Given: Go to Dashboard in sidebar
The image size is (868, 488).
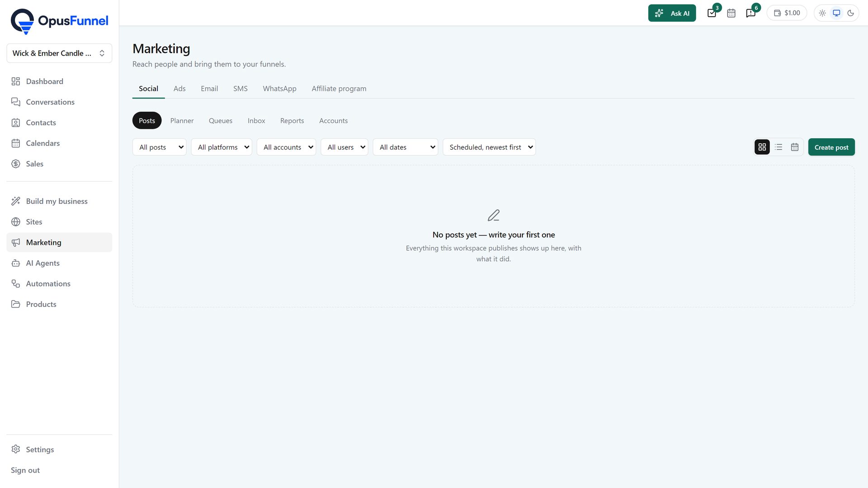Looking at the screenshot, I should click(x=59, y=81).
